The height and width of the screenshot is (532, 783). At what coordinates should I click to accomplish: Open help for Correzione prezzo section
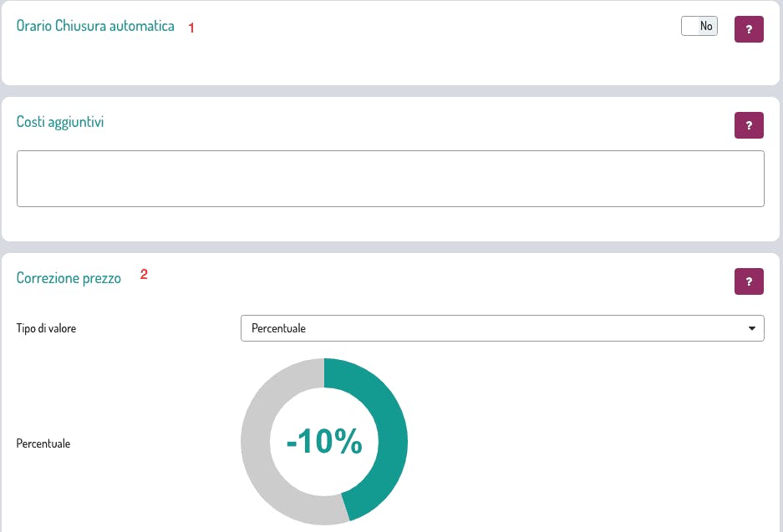(749, 281)
